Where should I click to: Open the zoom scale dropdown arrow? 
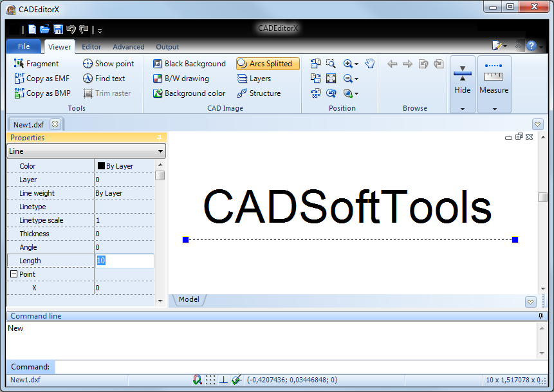[x=356, y=94]
